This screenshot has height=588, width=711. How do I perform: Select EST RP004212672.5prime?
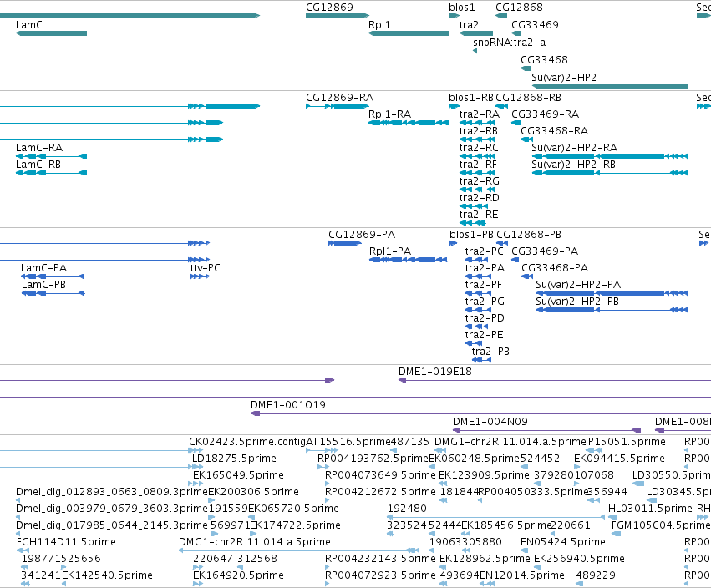point(380,492)
